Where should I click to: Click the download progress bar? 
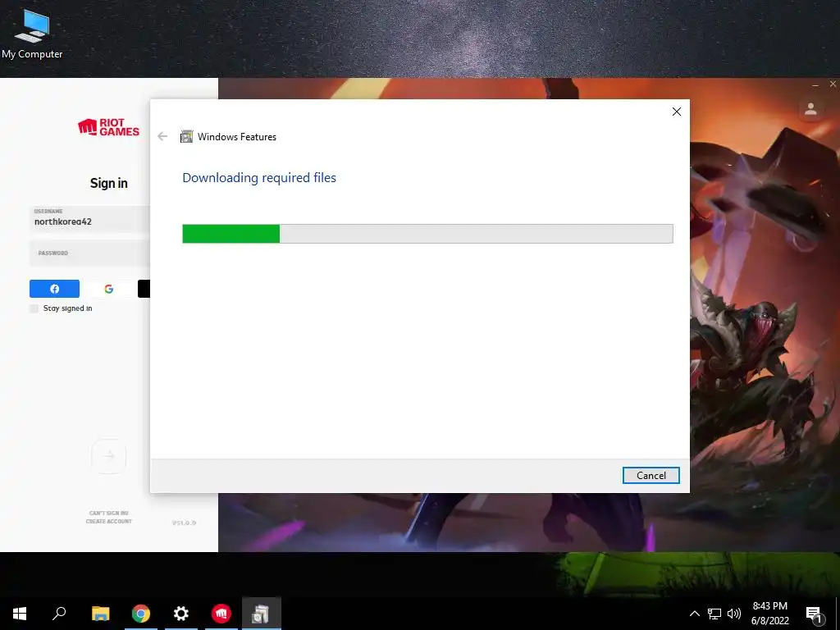point(427,234)
